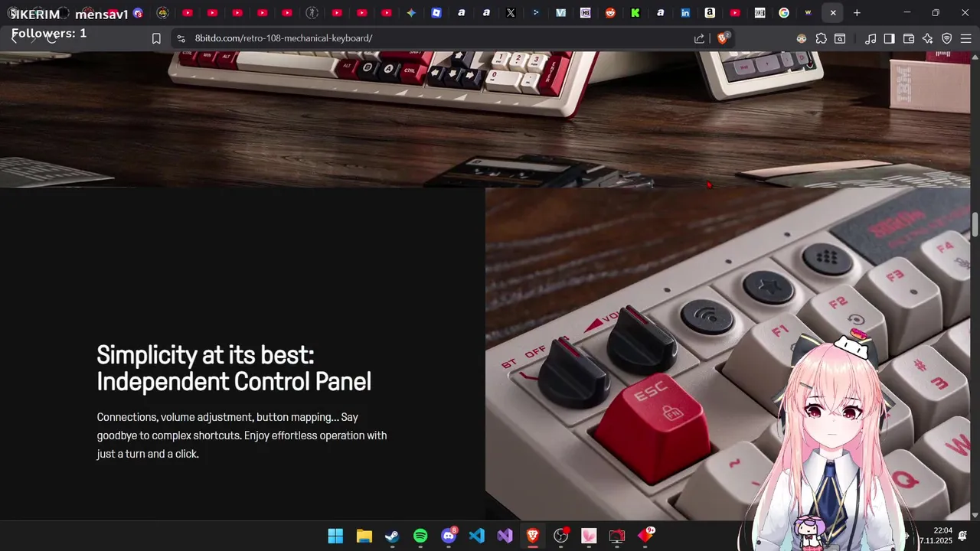Open Visual Studio from the taskbar
Image resolution: width=980 pixels, height=551 pixels.
(505, 536)
